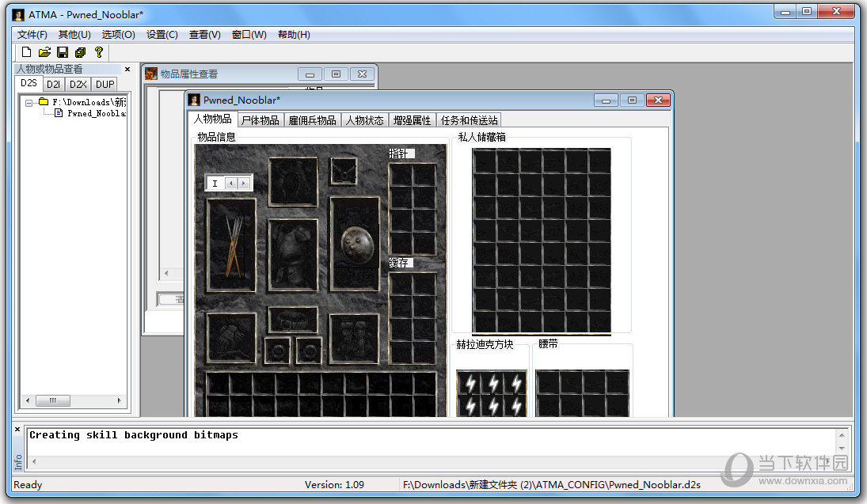The height and width of the screenshot is (504, 867).
Task: Click the Pwned_Nooblar document icon in tree
Action: click(59, 113)
